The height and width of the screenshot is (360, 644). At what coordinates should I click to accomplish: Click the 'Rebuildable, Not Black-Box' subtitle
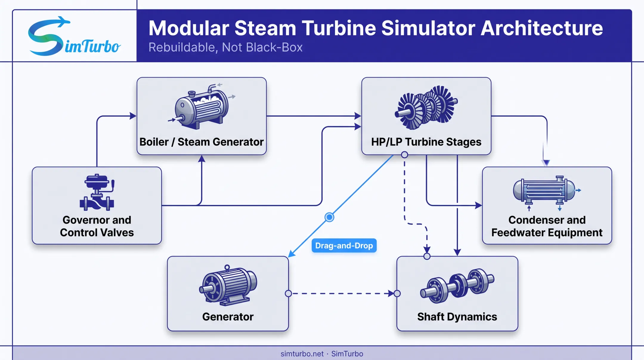pos(225,47)
